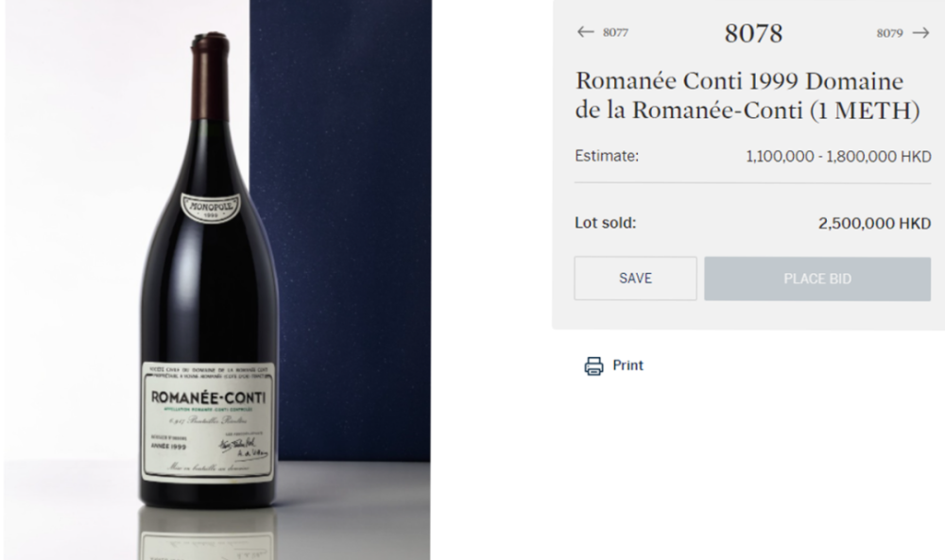The height and width of the screenshot is (560, 945).
Task: Click the Print text link
Action: coord(628,365)
